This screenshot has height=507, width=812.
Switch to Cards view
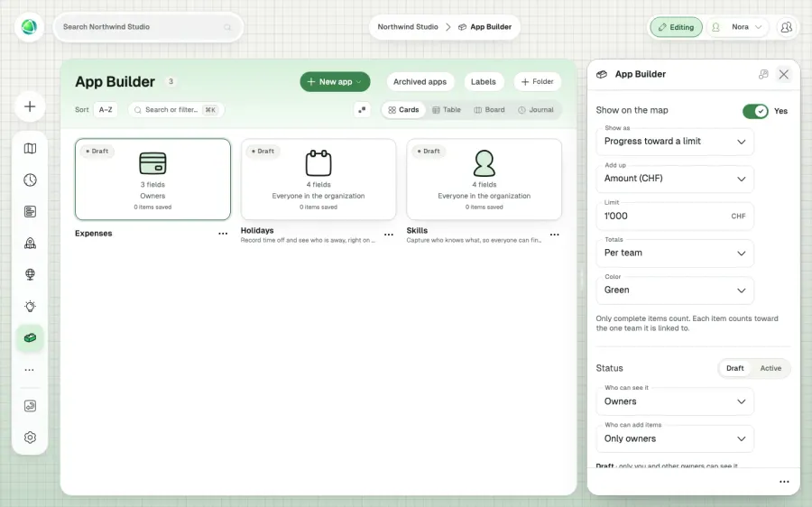403,110
